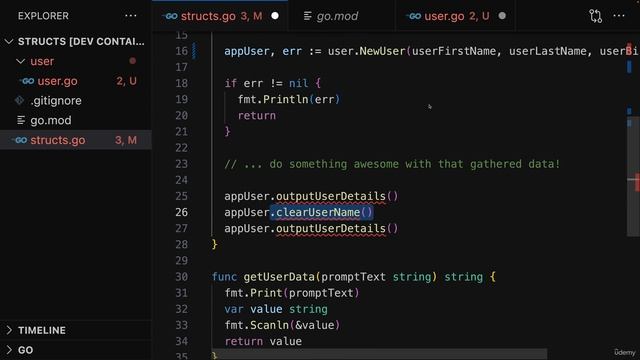Click var value string on line 32
Image resolution: width=640 pixels, height=360 pixels.
[x=276, y=309]
